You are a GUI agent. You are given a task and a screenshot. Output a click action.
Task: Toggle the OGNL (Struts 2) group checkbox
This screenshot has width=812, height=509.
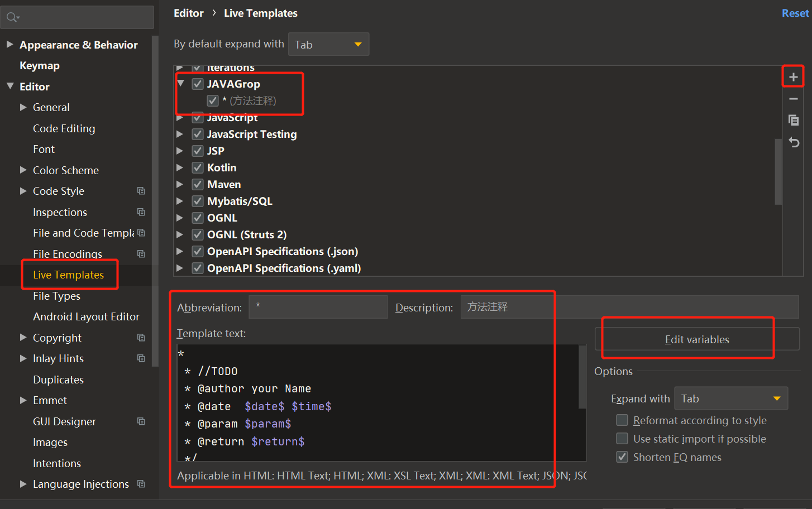(198, 234)
